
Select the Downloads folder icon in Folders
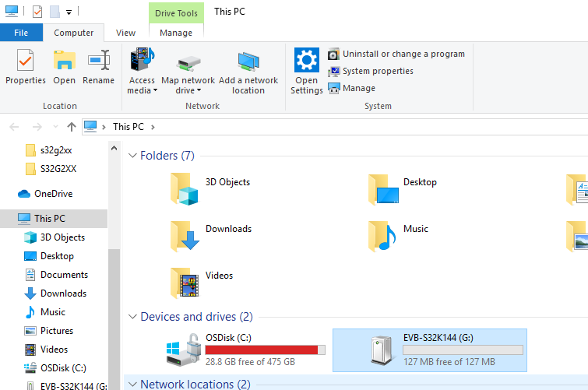[185, 236]
